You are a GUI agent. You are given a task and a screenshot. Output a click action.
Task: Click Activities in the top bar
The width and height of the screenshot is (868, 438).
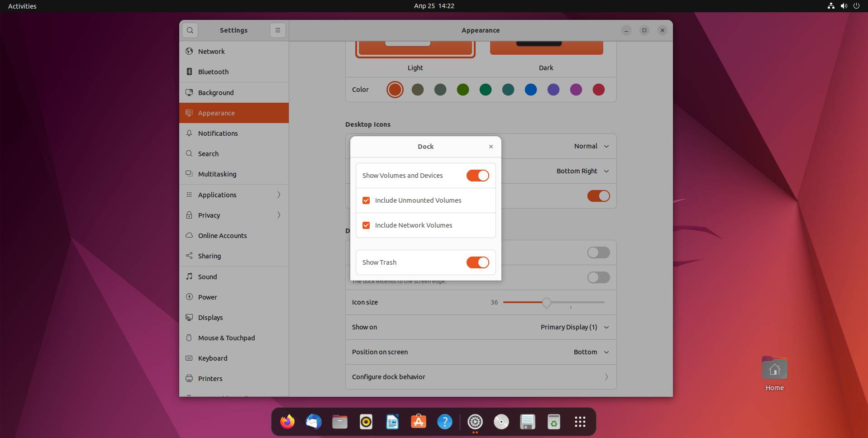coord(21,6)
